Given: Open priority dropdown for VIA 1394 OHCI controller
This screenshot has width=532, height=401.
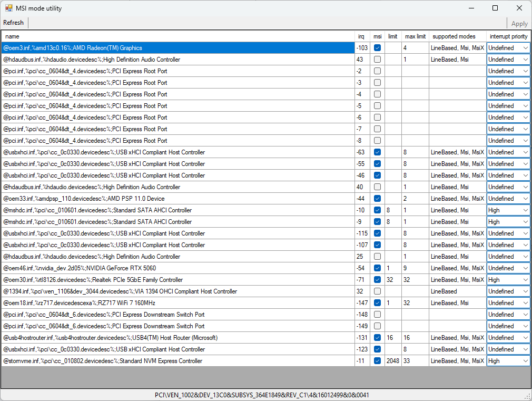Looking at the screenshot, I should [508, 291].
